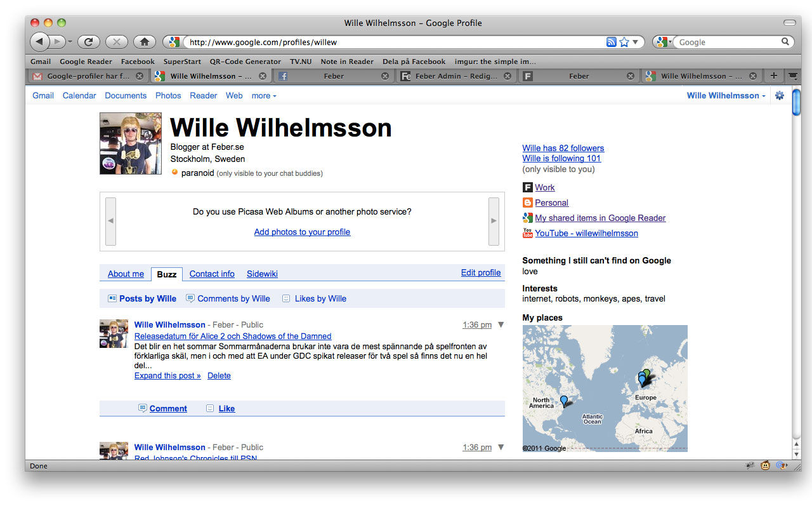This screenshot has height=506, width=812.
Task: Like the first Buzz post
Action: point(226,409)
